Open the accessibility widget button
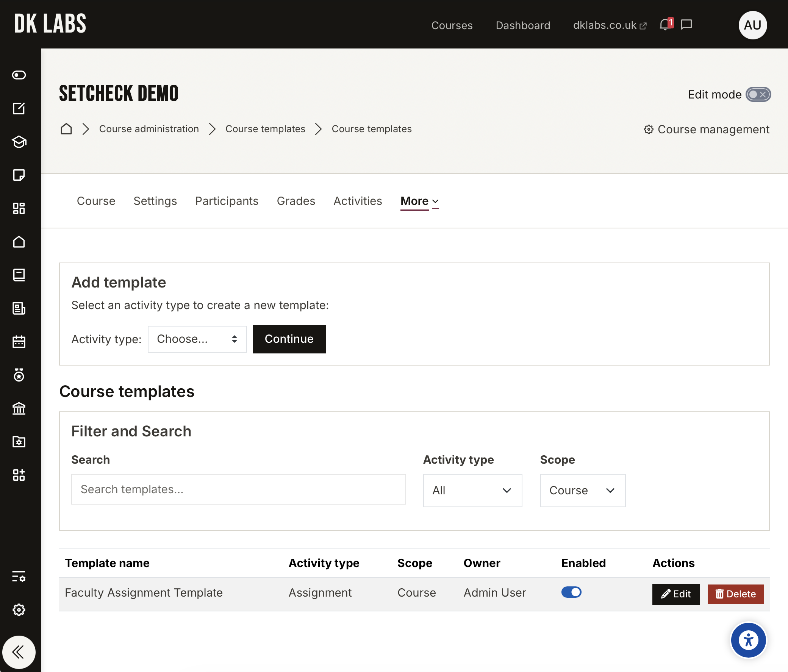Viewport: 788px width, 672px height. click(x=749, y=640)
